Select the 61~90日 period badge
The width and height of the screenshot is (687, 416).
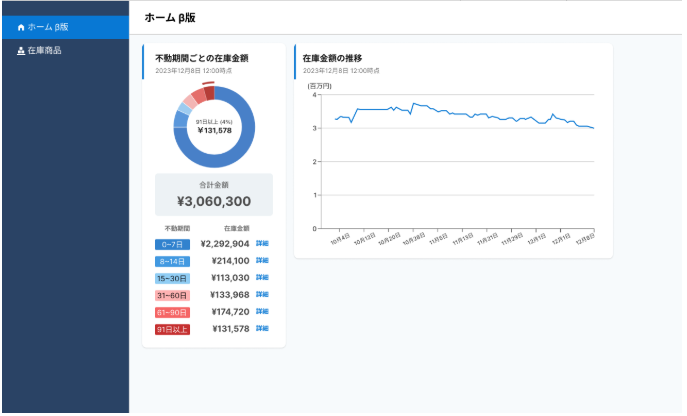pos(172,312)
